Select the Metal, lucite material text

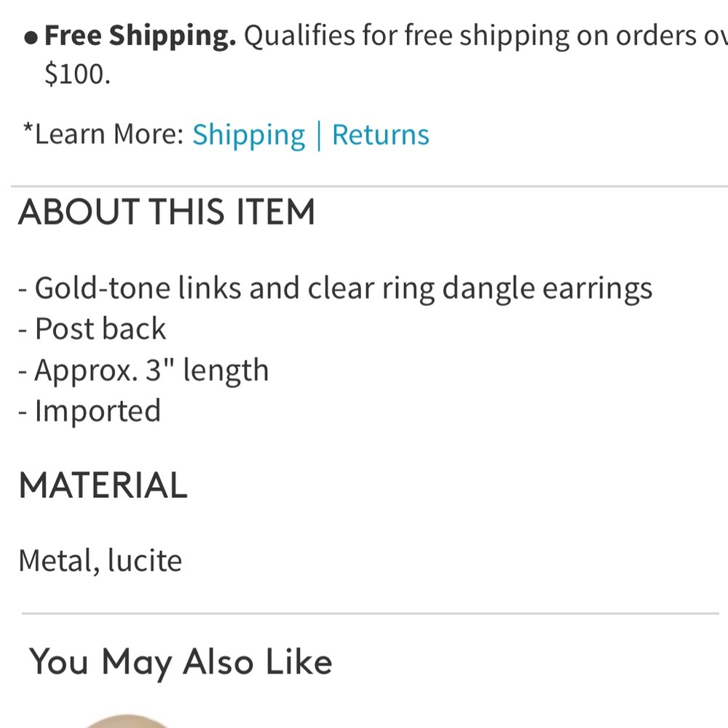pos(101,560)
